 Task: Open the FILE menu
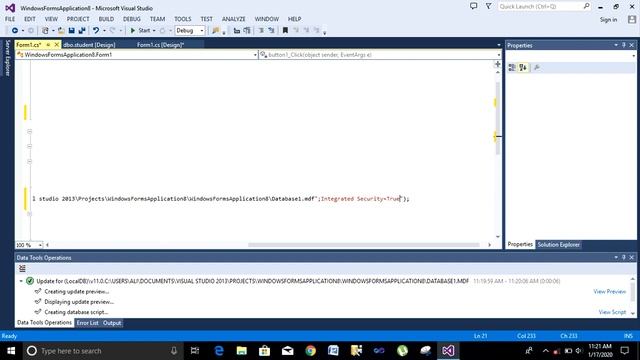point(10,19)
